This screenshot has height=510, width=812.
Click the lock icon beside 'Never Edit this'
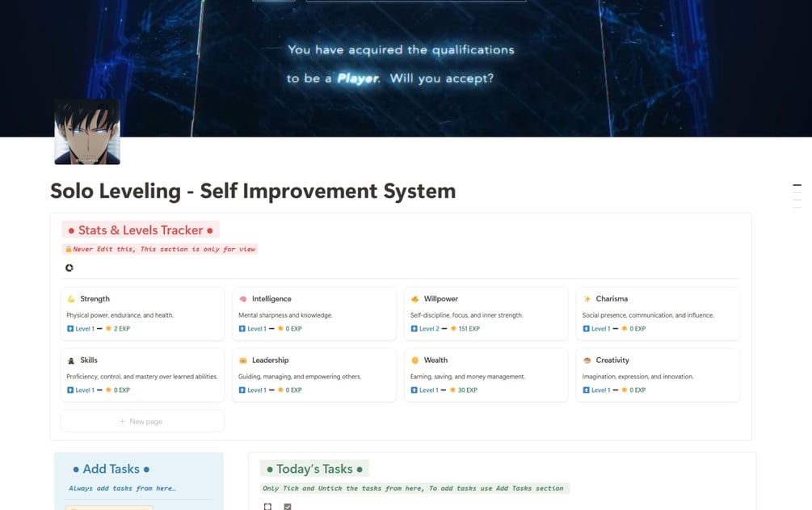pos(69,249)
